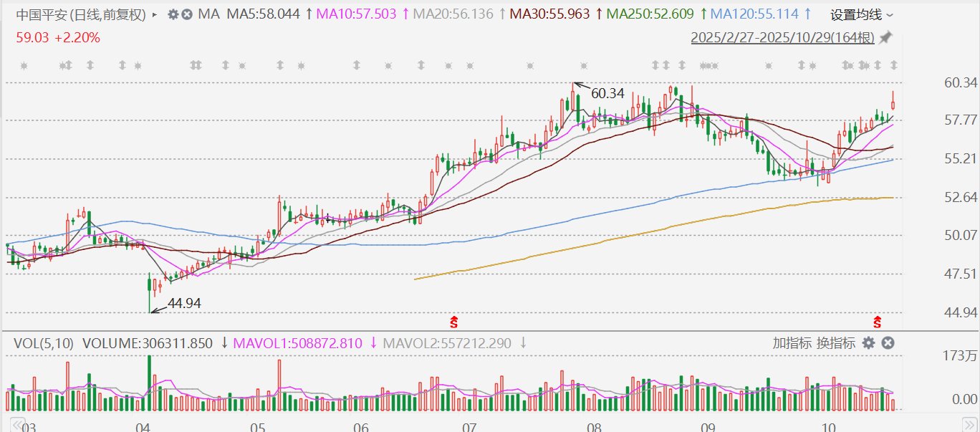980x432 pixels.
Task: Select the green MA250:52.609 label
Action: click(x=651, y=14)
